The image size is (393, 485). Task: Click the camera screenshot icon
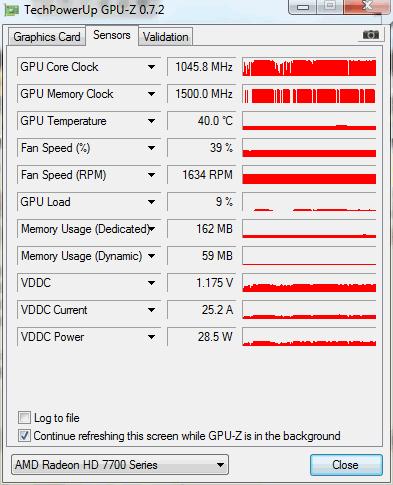pyautogui.click(x=371, y=34)
